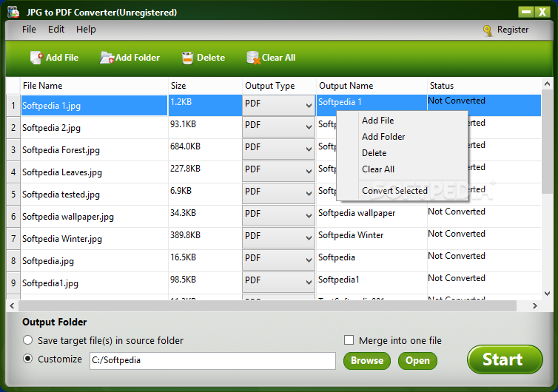The image size is (558, 392).
Task: Open Output Type dropdown for Softpedia.jpg
Action: (278, 260)
